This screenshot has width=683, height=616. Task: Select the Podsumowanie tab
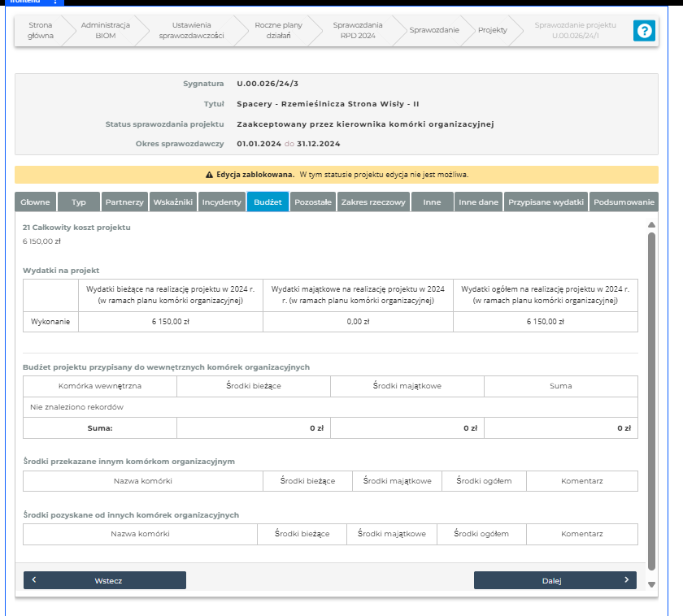(624, 202)
